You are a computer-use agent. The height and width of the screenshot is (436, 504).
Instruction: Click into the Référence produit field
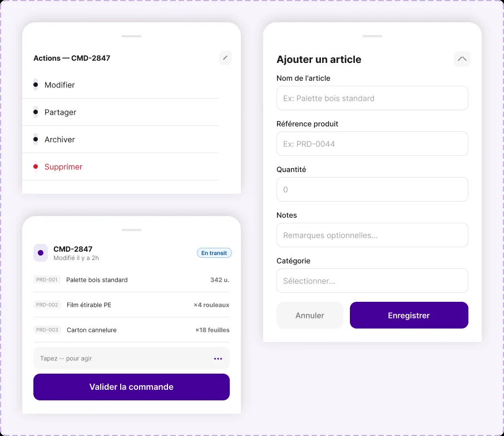tap(372, 144)
